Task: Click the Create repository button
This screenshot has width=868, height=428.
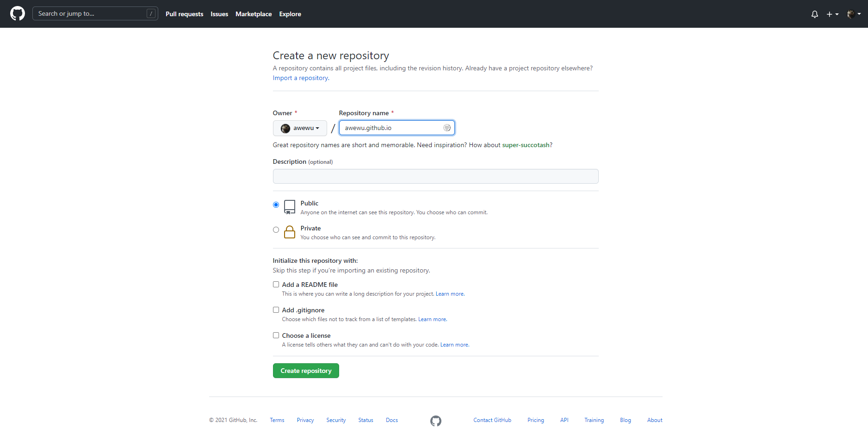Action: tap(306, 371)
